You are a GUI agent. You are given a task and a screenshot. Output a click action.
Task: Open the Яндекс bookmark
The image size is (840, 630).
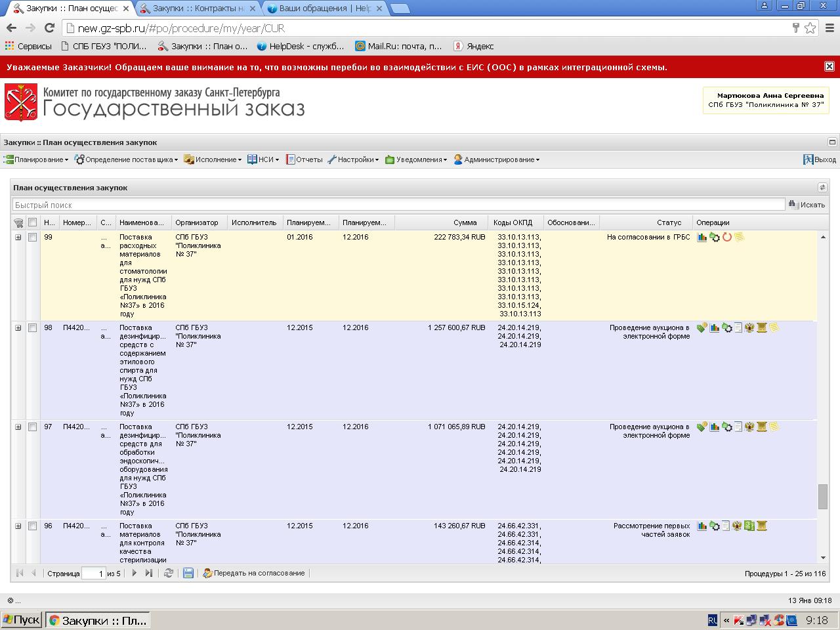click(x=473, y=46)
